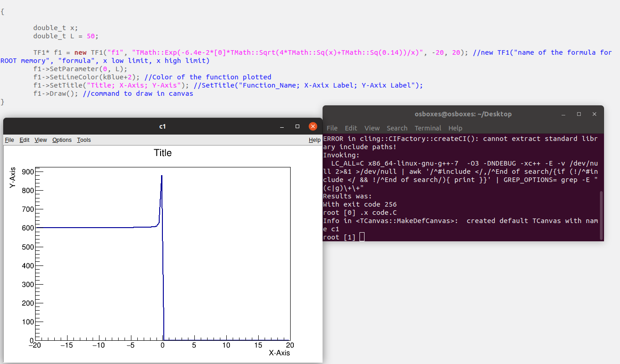Open the Tools menu in canvas

(x=84, y=140)
